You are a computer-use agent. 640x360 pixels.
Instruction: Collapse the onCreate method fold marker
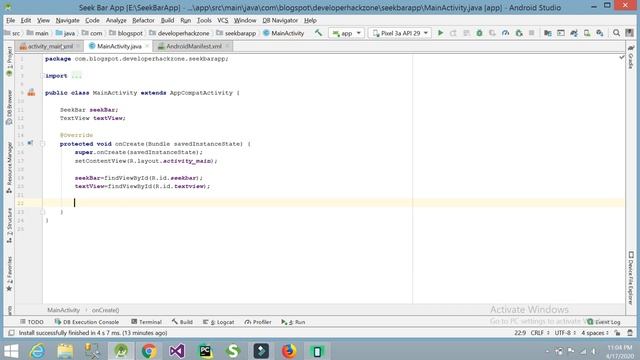(x=42, y=144)
